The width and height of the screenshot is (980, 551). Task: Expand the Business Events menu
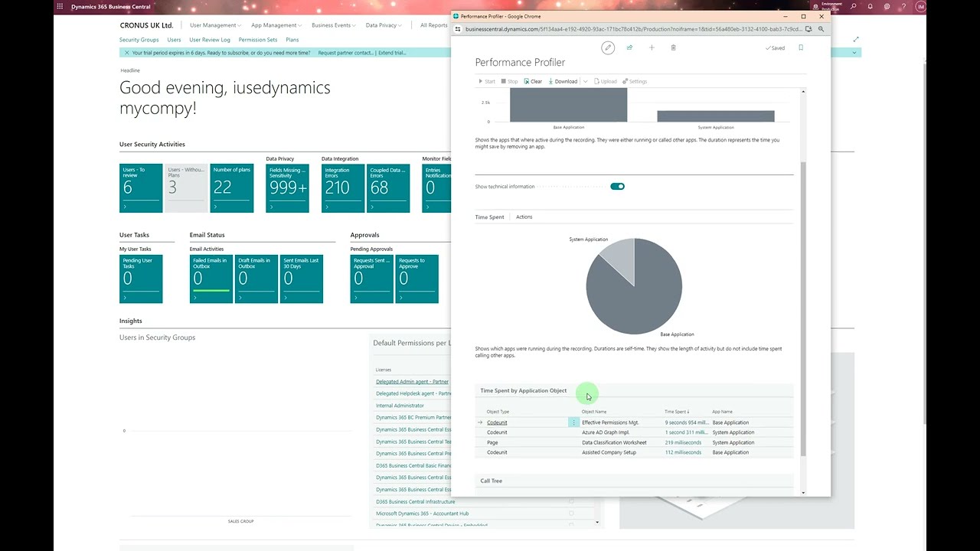click(333, 25)
